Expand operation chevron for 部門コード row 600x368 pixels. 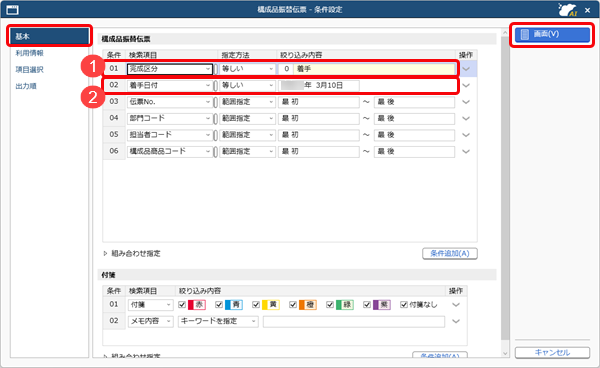point(466,119)
